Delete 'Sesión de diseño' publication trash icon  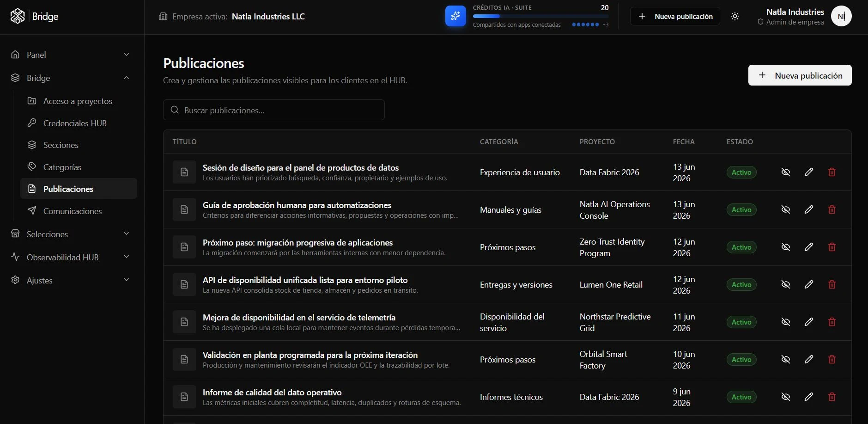tap(832, 172)
